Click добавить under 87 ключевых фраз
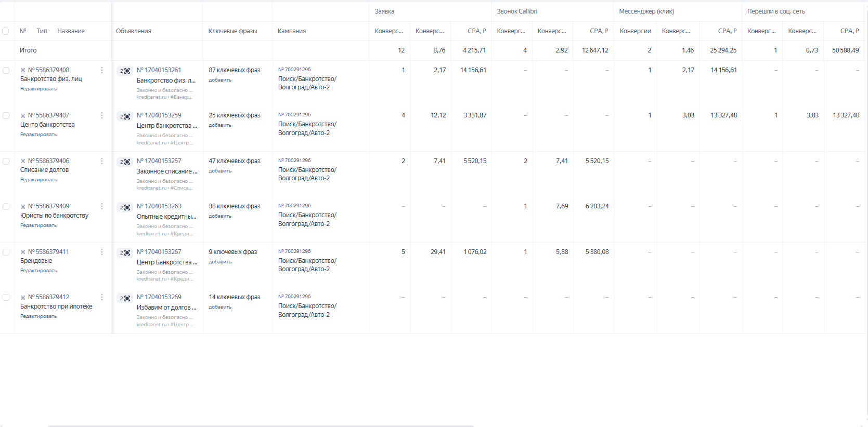Viewport: 868px width, 427px height. [x=220, y=80]
